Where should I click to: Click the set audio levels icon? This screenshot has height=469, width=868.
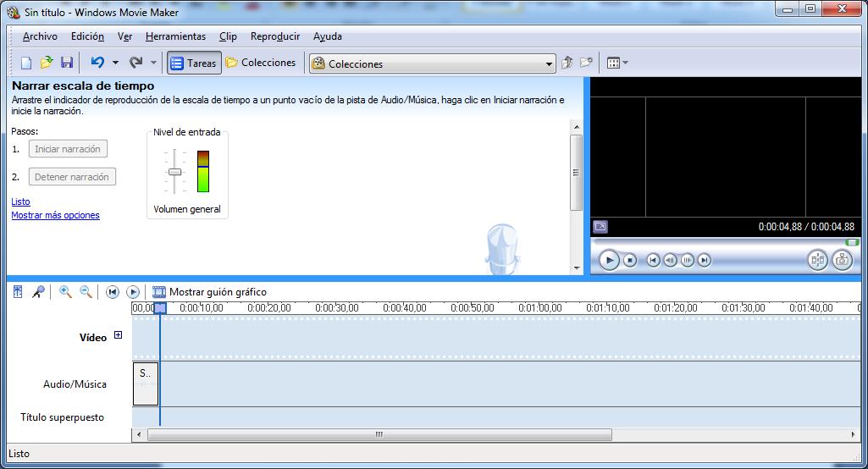(18, 292)
